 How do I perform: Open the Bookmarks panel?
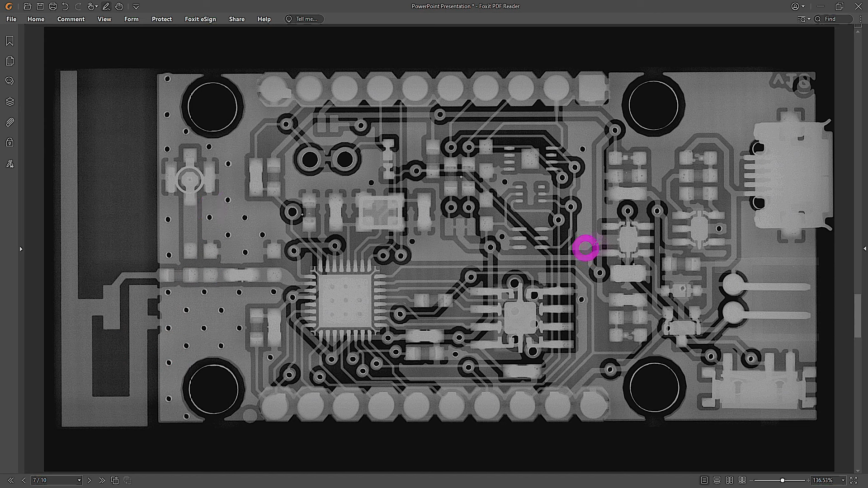[9, 41]
